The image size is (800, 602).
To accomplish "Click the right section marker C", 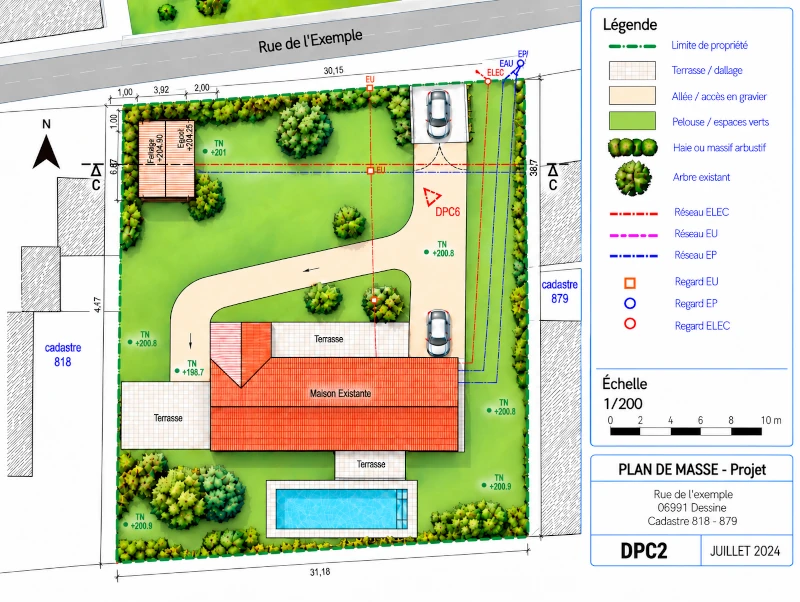I will [x=553, y=178].
